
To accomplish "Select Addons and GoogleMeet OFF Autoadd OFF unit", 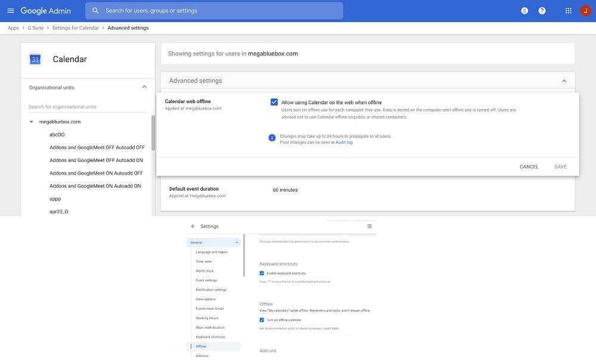I will click(x=97, y=147).
